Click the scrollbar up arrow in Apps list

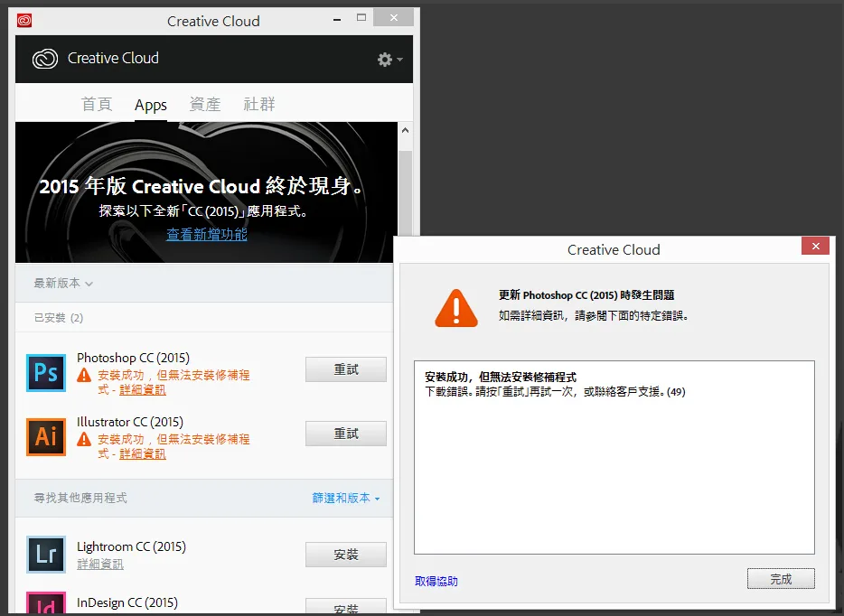[406, 130]
